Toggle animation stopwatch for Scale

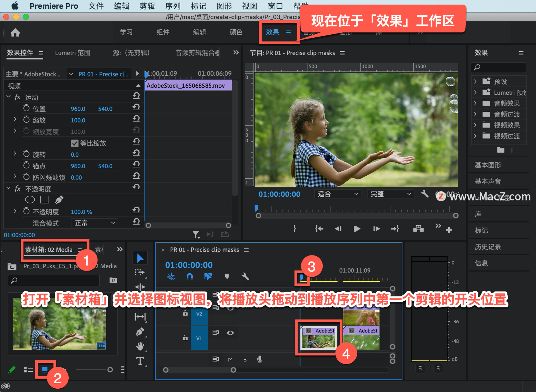(x=26, y=119)
